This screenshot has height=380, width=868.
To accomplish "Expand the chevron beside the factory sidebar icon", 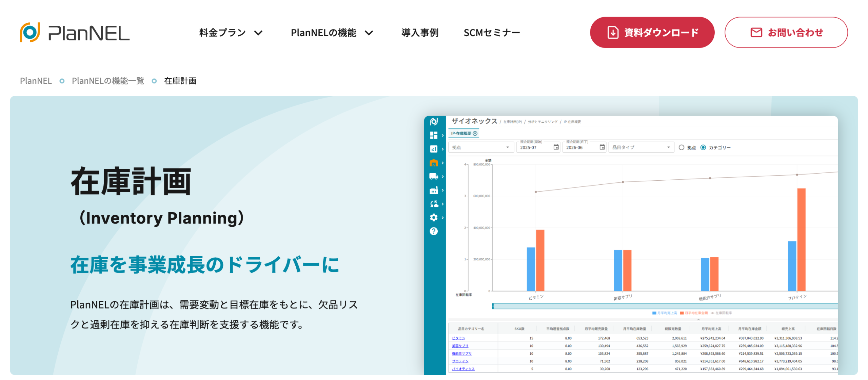I will [x=442, y=190].
